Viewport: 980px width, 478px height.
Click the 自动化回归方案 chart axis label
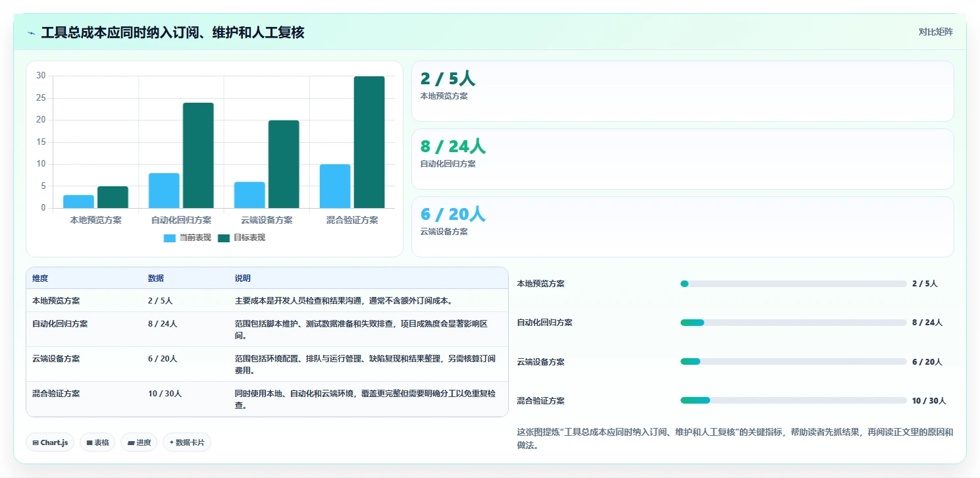[181, 220]
